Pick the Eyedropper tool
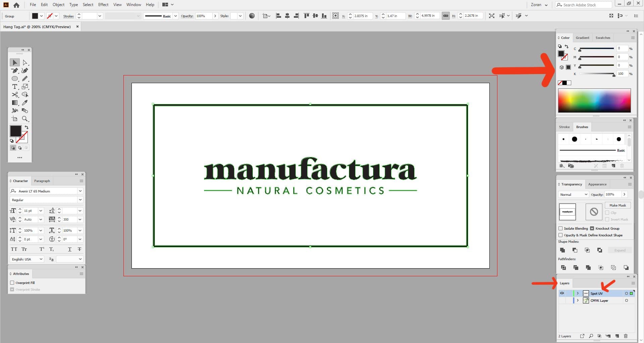Viewport: 644px width, 343px height. 25,103
